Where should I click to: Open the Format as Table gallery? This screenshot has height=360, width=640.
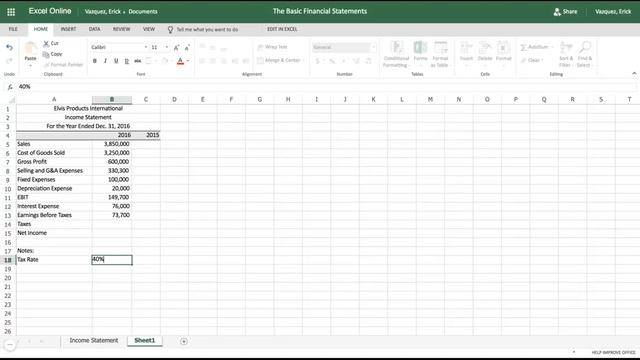tap(440, 54)
